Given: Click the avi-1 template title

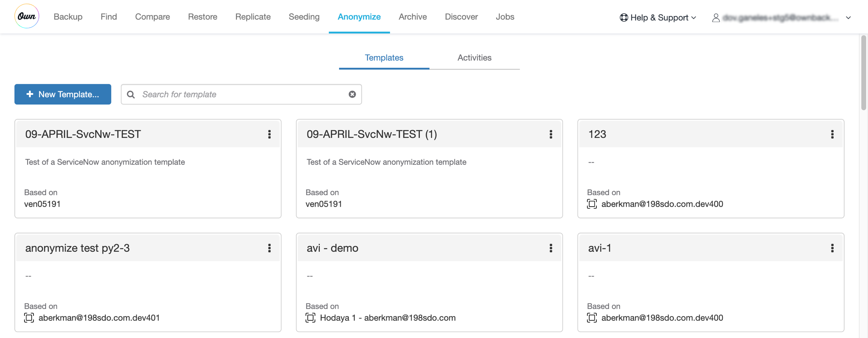Looking at the screenshot, I should pos(600,248).
